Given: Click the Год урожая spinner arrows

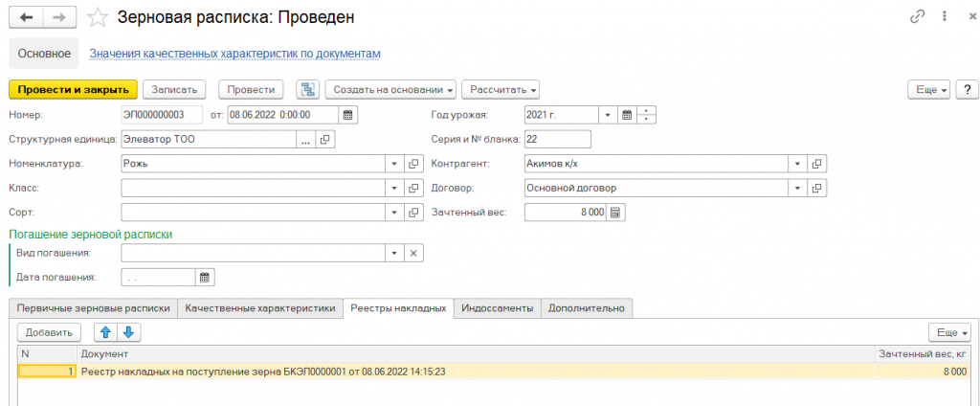Looking at the screenshot, I should point(647,115).
